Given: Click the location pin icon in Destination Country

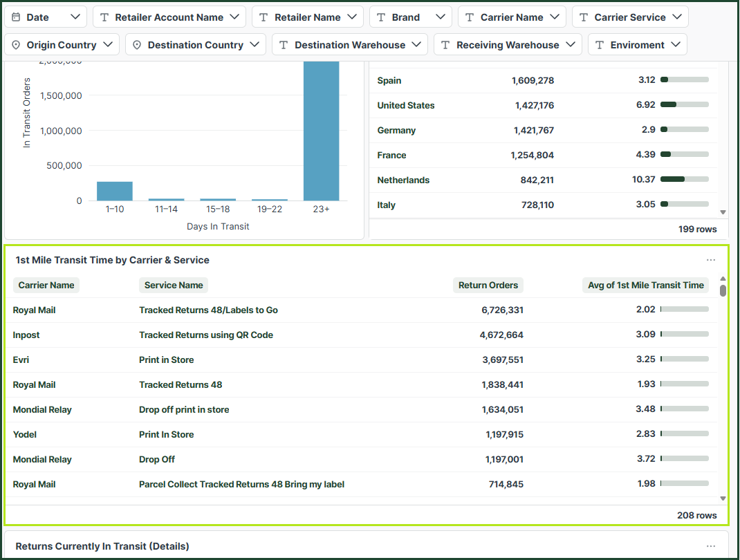Looking at the screenshot, I should point(137,45).
